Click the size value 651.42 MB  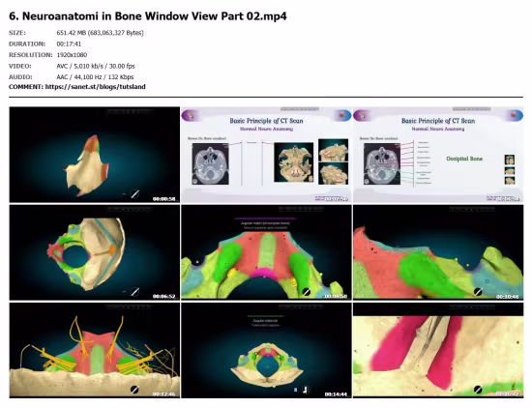[100, 33]
